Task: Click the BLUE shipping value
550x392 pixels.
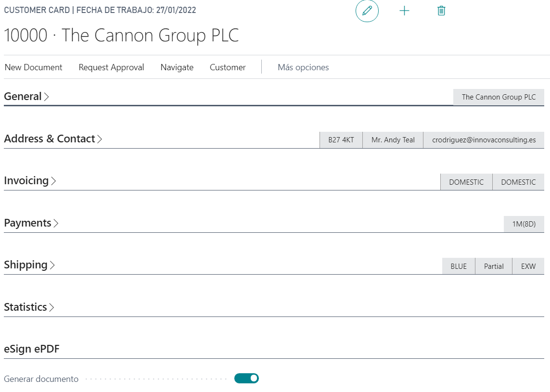Action: [459, 266]
